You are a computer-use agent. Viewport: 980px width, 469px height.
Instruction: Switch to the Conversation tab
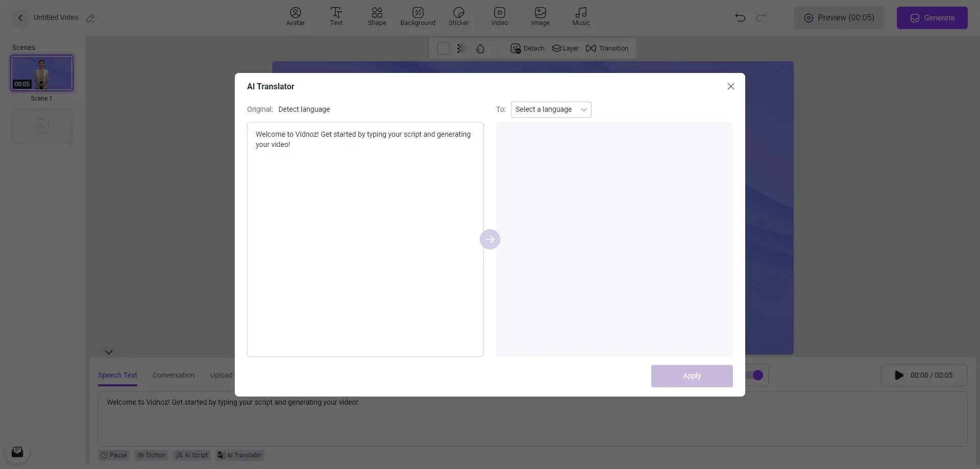173,375
